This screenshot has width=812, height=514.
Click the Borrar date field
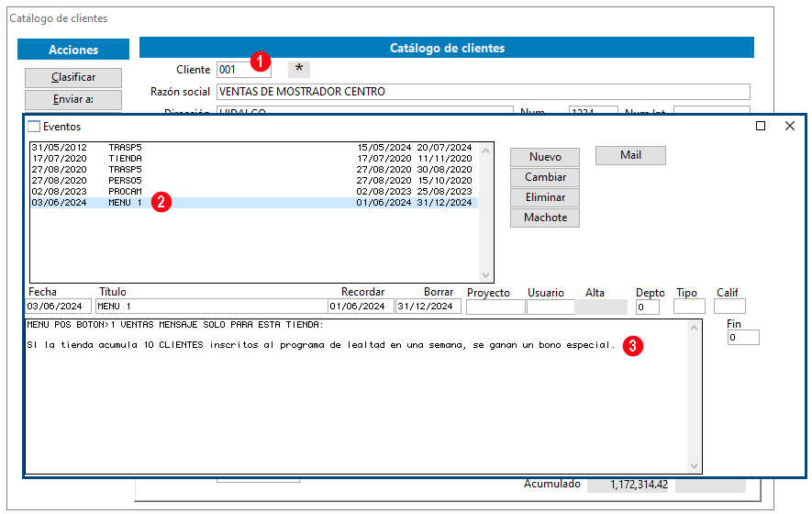click(428, 307)
